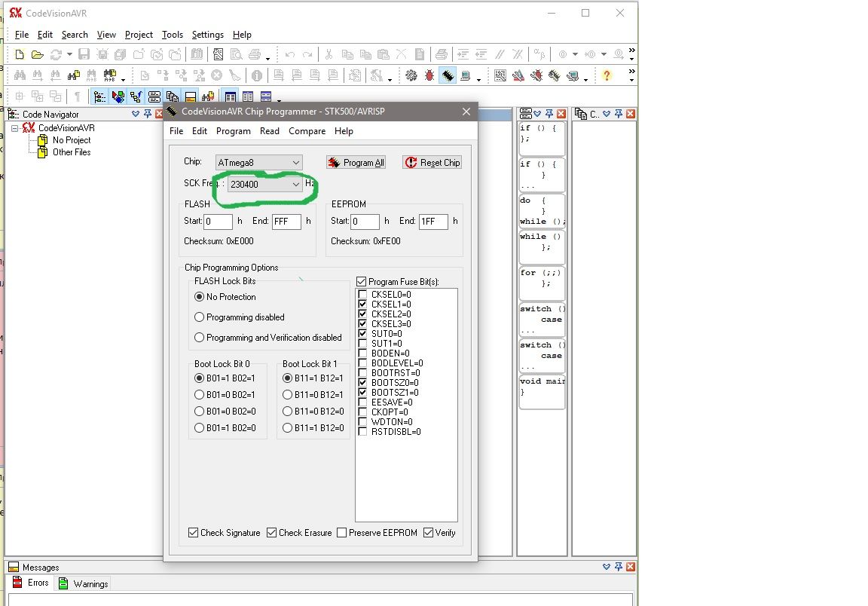Image resolution: width=868 pixels, height=606 pixels.
Task: Open the Chip dropdown showing ATmega8
Action: (259, 162)
